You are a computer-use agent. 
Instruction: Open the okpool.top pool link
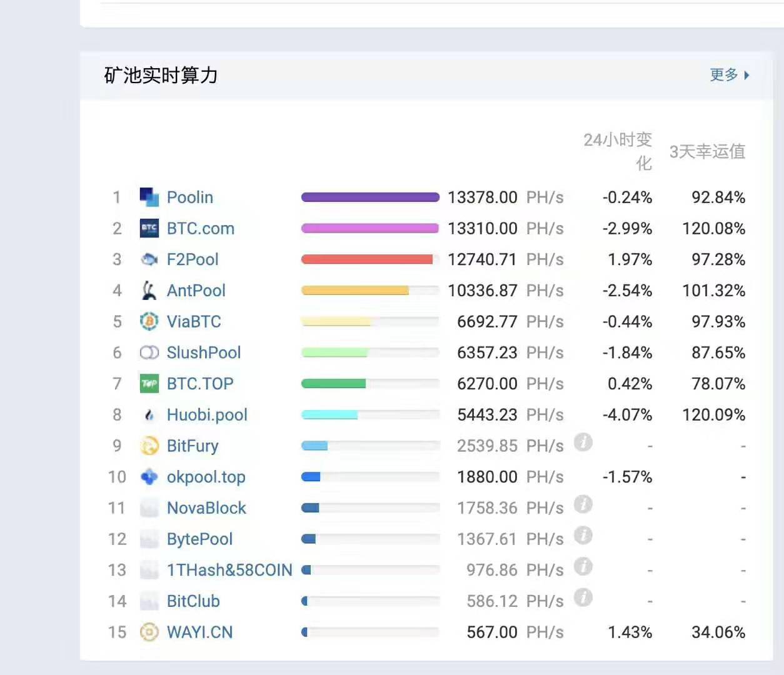pos(206,477)
